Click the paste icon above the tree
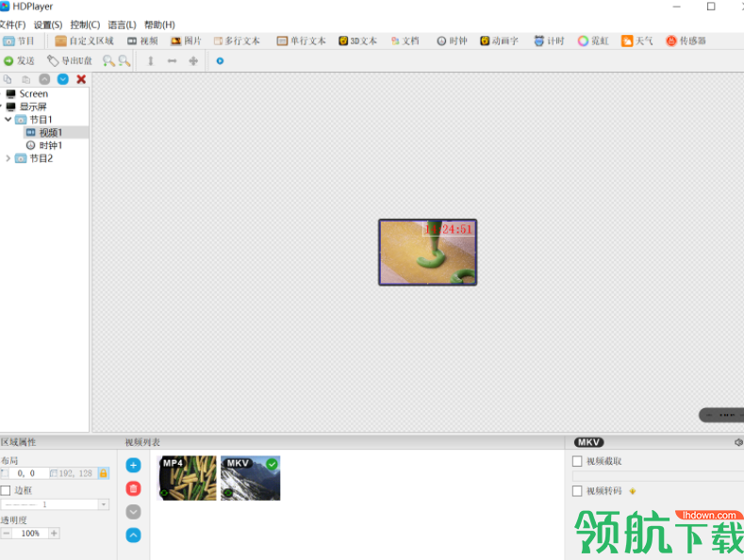 point(26,79)
